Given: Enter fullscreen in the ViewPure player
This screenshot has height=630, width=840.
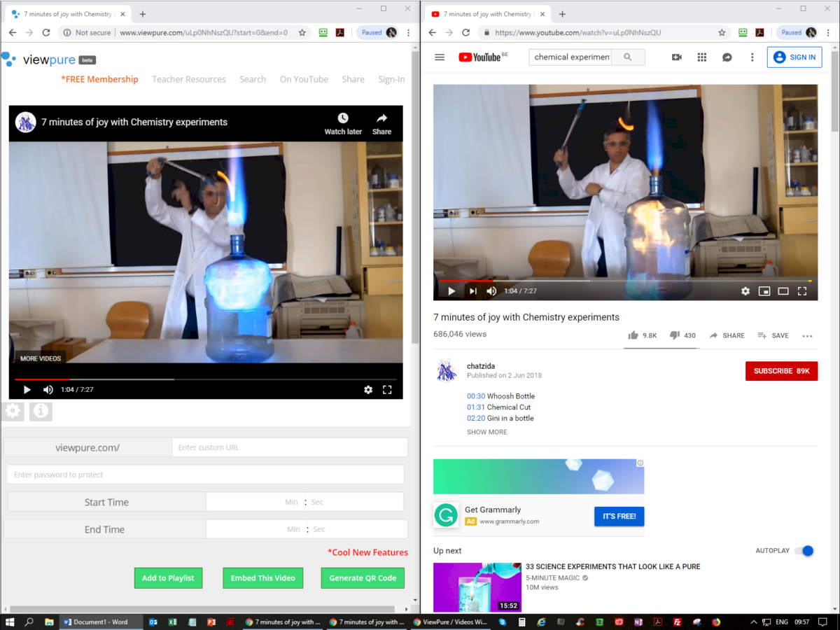Looking at the screenshot, I should pyautogui.click(x=387, y=390).
